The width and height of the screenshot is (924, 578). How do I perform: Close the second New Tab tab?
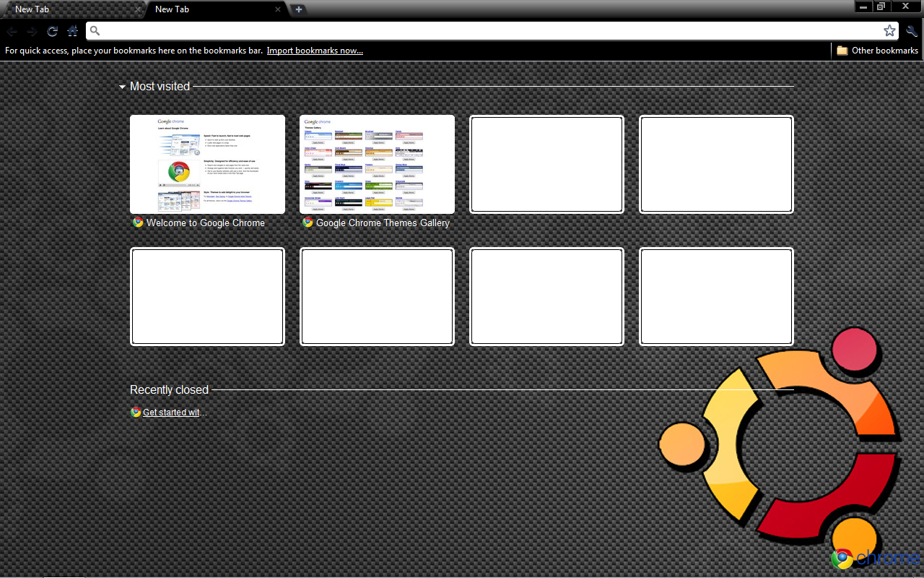click(x=278, y=9)
